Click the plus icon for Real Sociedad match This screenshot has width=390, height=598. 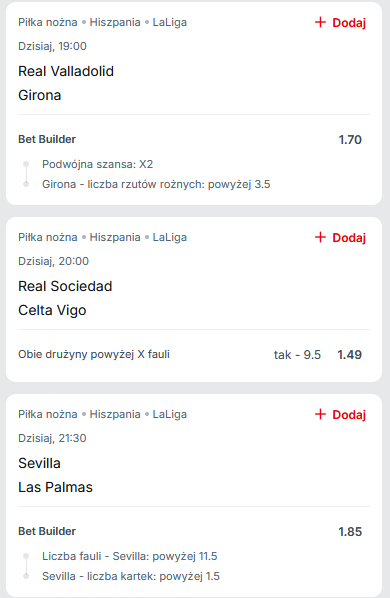320,238
